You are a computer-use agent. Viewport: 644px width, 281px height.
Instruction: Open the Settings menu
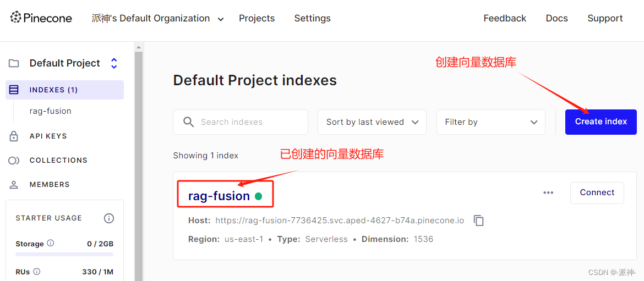pos(312,19)
